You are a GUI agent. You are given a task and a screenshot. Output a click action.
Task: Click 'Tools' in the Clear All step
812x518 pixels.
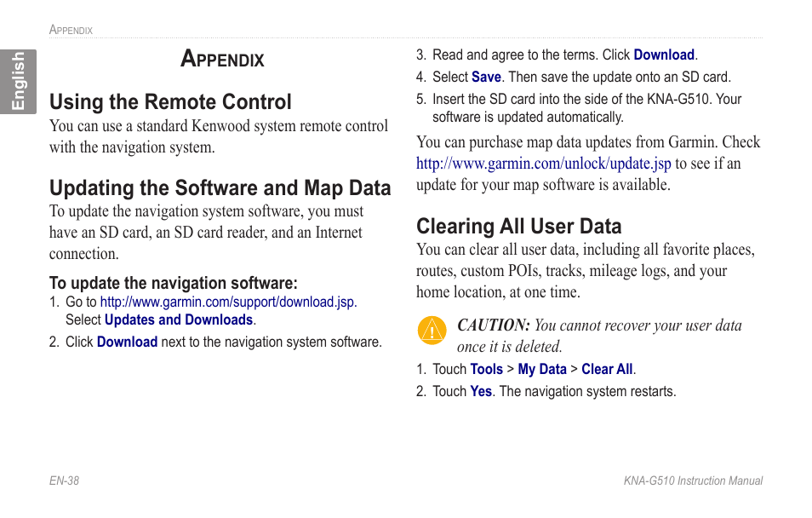pyautogui.click(x=486, y=369)
